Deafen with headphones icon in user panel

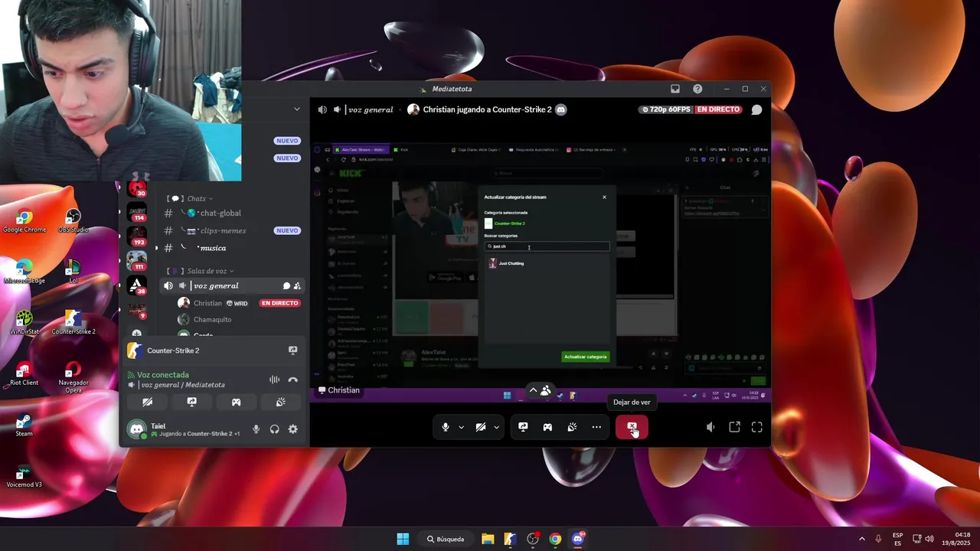point(274,429)
